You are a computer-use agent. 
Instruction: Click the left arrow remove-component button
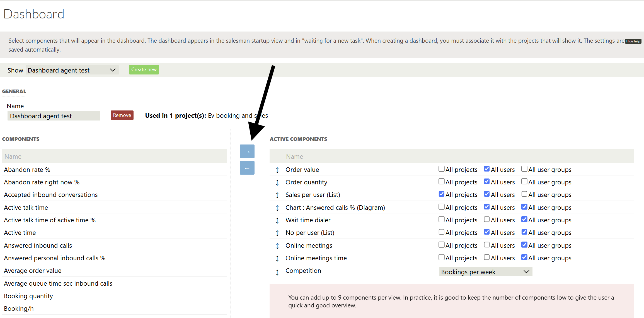247,168
